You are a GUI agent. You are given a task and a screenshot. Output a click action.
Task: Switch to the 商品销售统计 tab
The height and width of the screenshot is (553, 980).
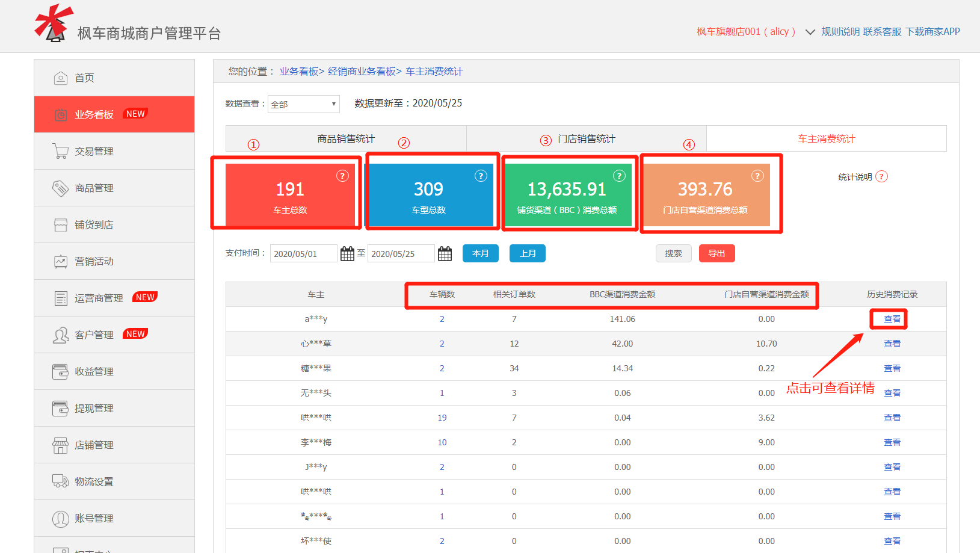pos(346,139)
